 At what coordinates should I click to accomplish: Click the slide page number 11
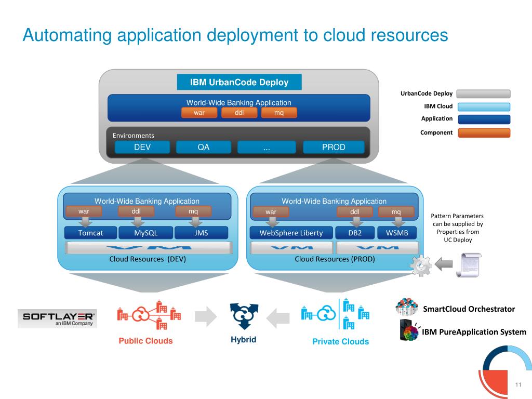(518, 385)
